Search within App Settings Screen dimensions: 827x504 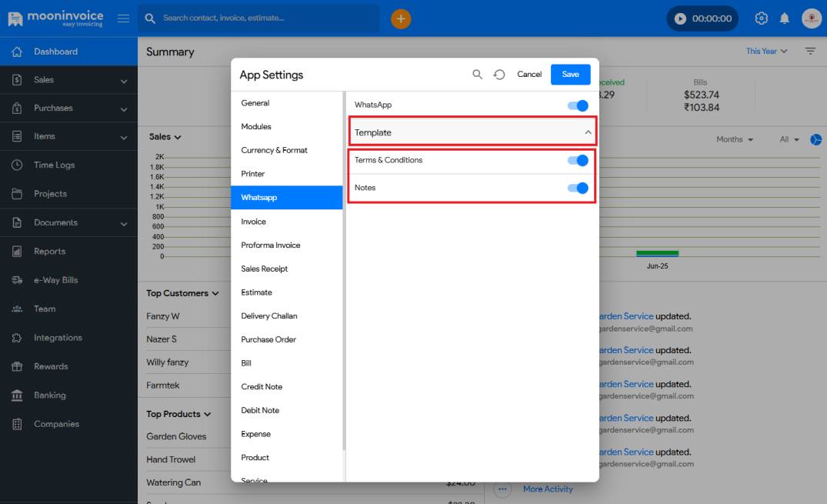click(x=477, y=75)
